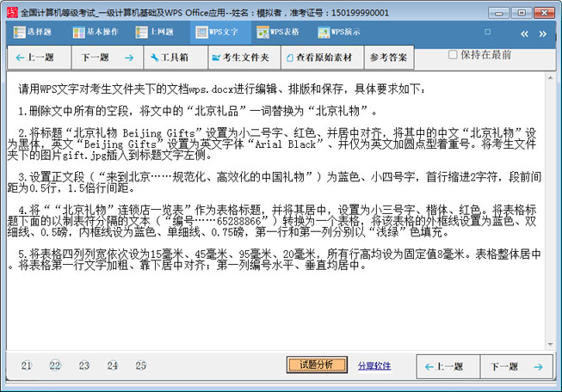Open the 工具箱 toolbox

point(176,58)
